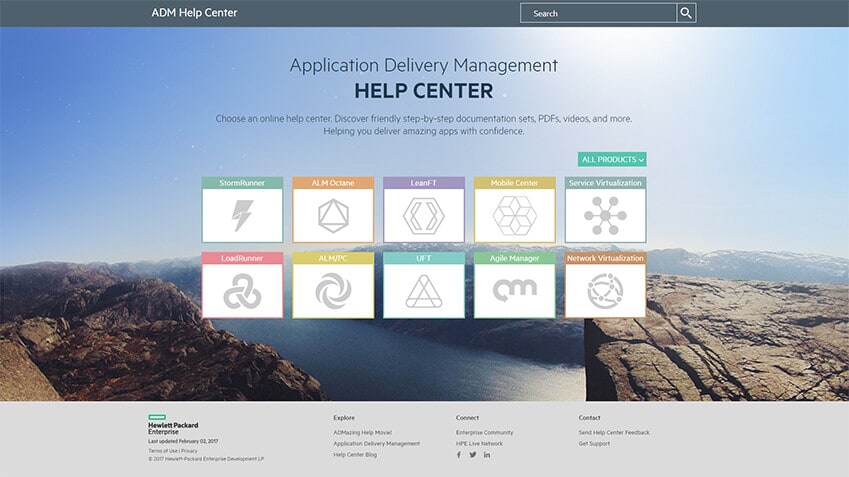Click the search magnifier button
This screenshot has height=477, width=849.
coord(686,13)
